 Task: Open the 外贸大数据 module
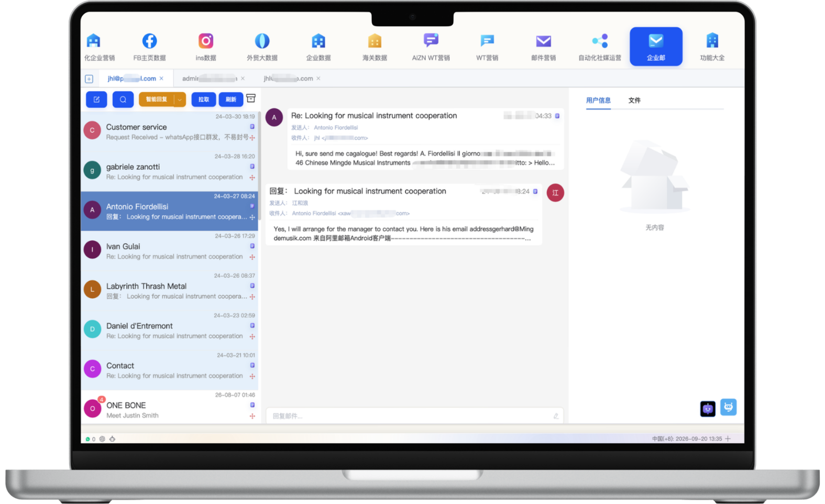(x=262, y=47)
